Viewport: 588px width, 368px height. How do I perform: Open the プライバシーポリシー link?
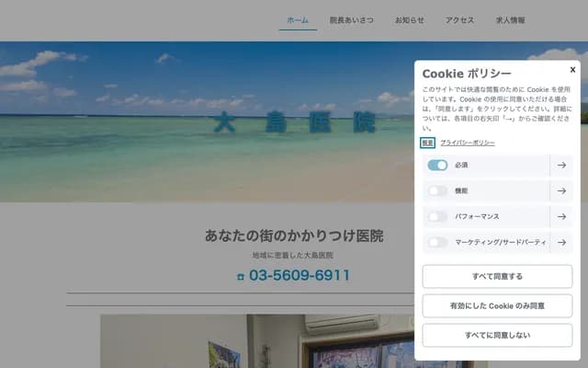[468, 143]
